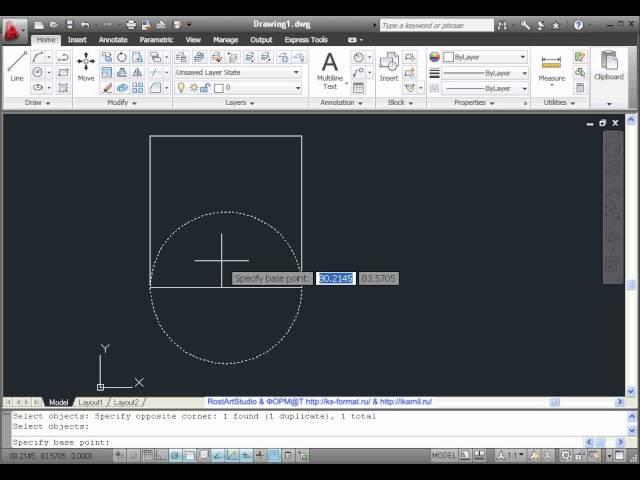Activate the Move tool
The image size is (640, 480).
click(86, 66)
